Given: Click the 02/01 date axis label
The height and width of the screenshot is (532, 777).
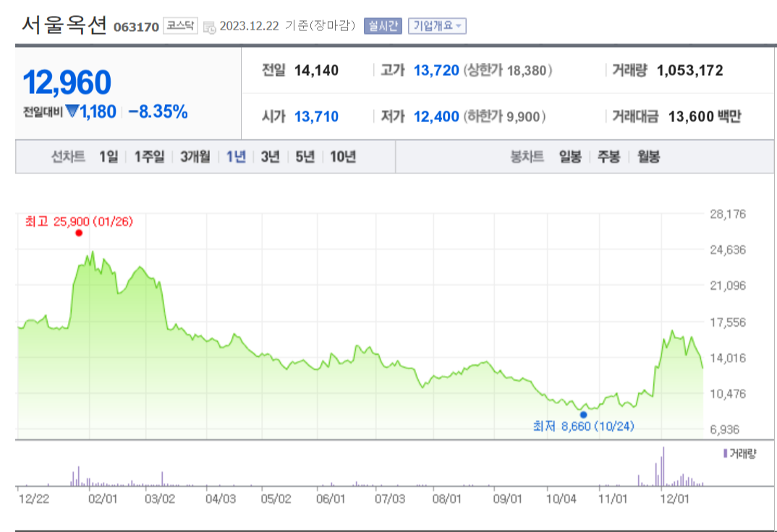Looking at the screenshot, I should (103, 498).
